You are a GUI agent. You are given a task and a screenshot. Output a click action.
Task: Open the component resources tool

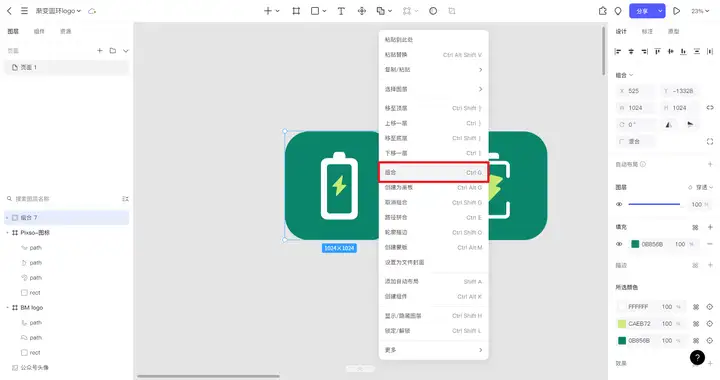[x=362, y=11]
